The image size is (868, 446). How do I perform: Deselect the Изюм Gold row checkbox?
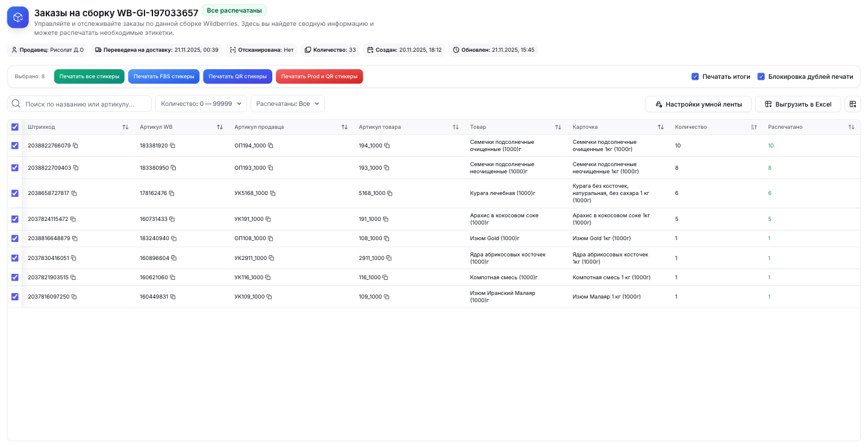pyautogui.click(x=15, y=238)
